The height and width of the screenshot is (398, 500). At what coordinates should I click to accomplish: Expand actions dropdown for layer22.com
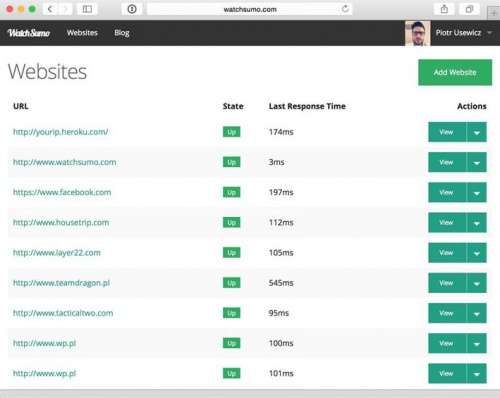click(x=477, y=253)
